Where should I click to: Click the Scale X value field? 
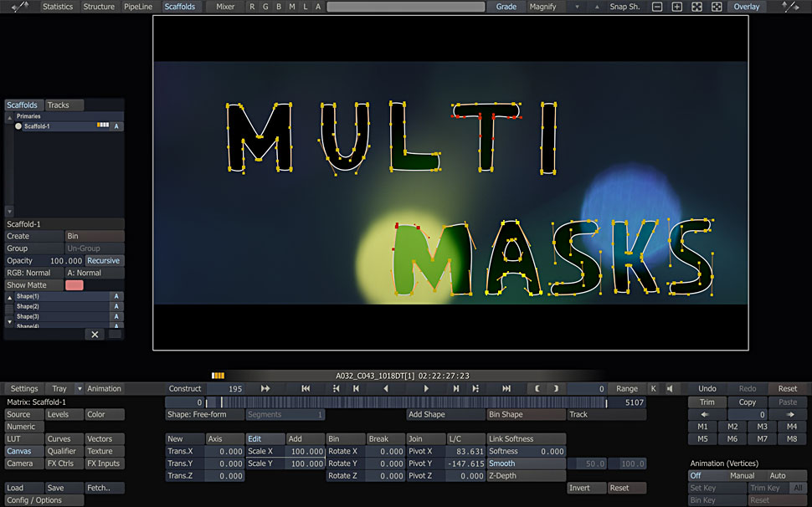(306, 451)
